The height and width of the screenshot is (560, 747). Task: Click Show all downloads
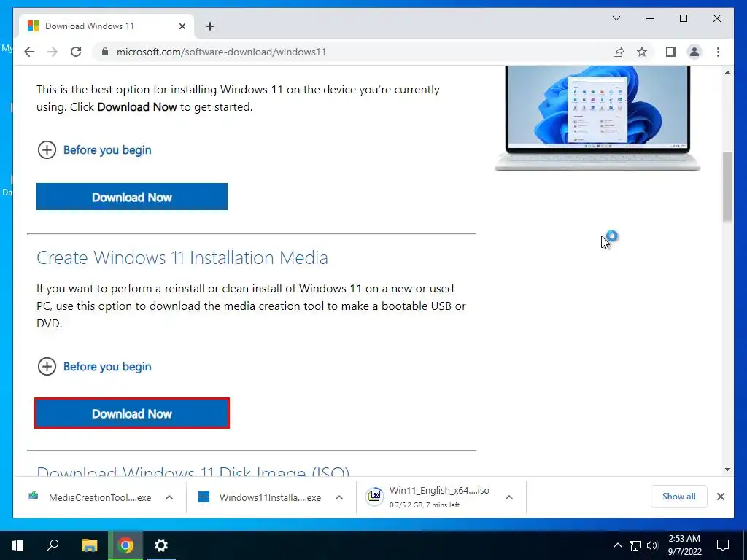pos(679,497)
